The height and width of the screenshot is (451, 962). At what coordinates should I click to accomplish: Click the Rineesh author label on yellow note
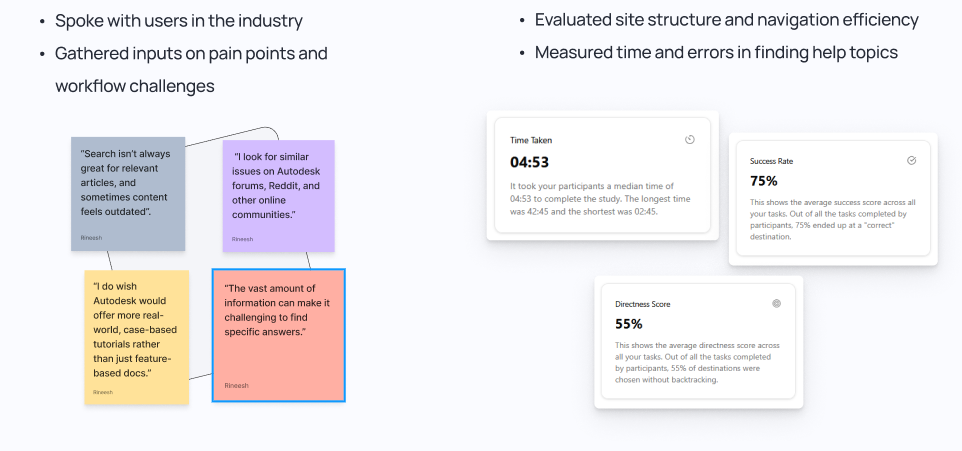(103, 392)
